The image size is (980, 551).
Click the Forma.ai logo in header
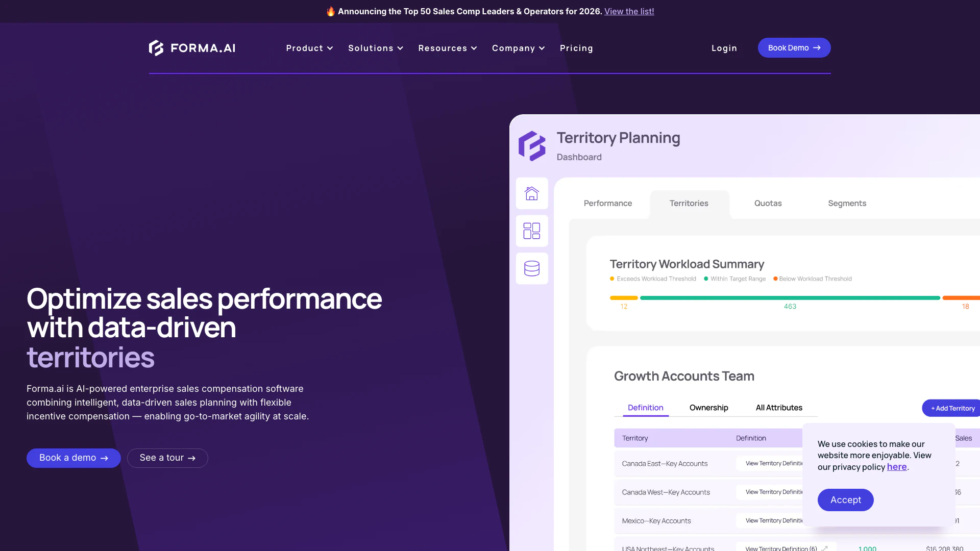[x=192, y=48]
